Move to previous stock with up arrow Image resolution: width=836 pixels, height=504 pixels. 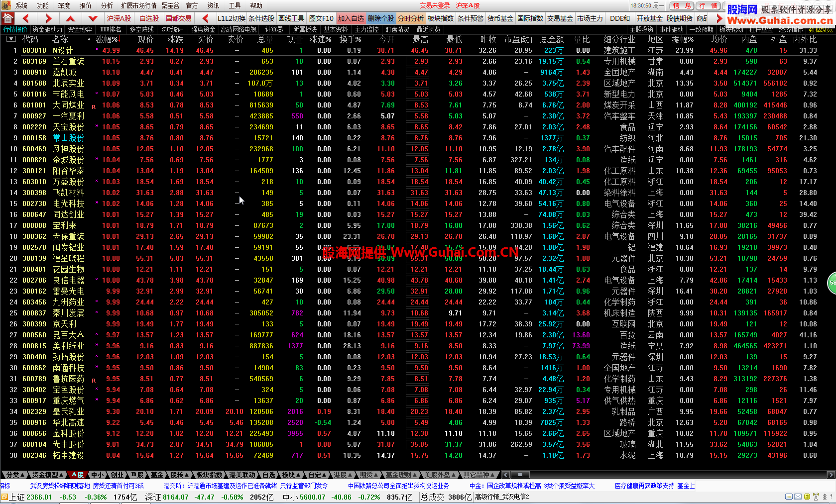pyautogui.click(x=71, y=18)
